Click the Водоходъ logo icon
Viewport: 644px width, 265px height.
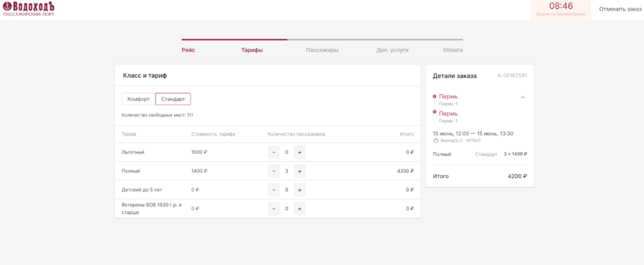coord(7,7)
